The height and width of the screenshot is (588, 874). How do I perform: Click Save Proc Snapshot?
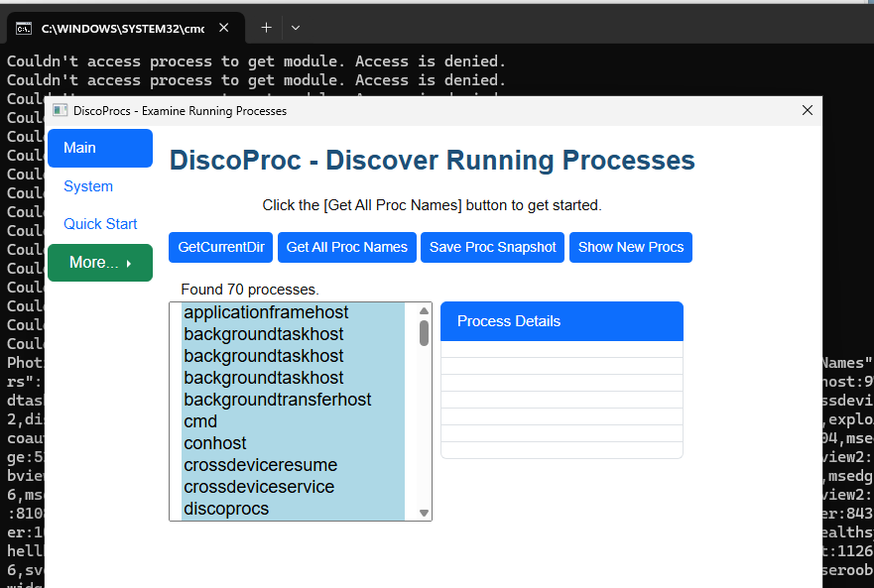tap(492, 247)
